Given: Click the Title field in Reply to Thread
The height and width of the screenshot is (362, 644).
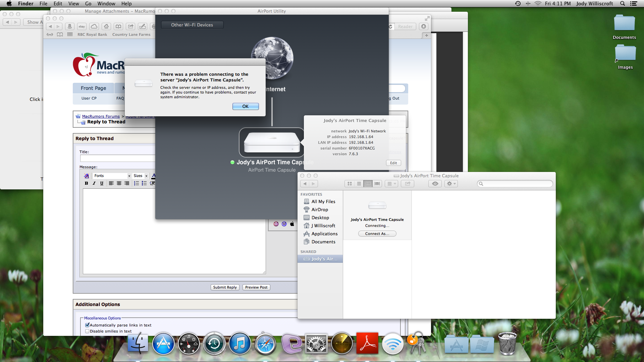Looking at the screenshot, I should point(117,158).
